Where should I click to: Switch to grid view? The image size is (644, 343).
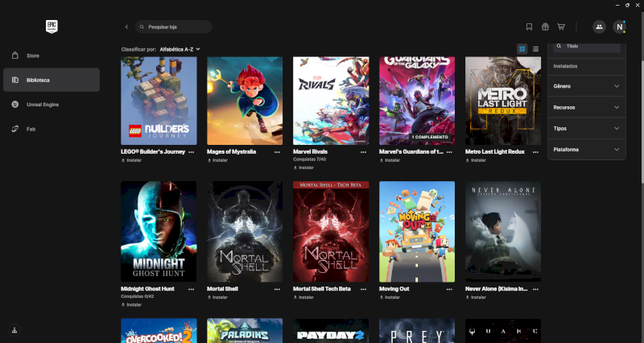coord(522,49)
